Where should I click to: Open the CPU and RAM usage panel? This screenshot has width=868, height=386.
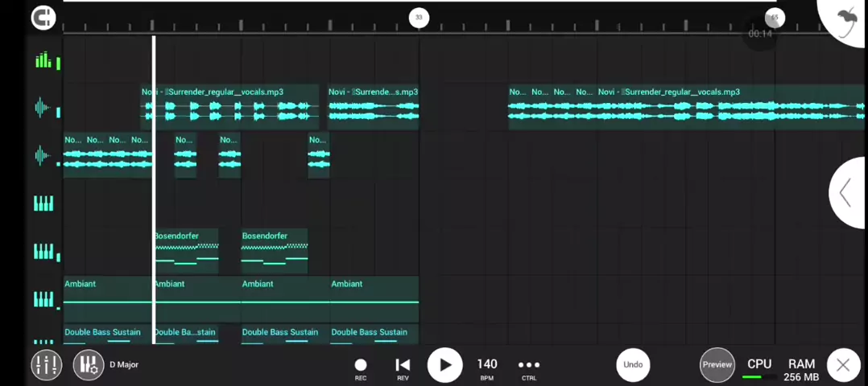point(781,368)
